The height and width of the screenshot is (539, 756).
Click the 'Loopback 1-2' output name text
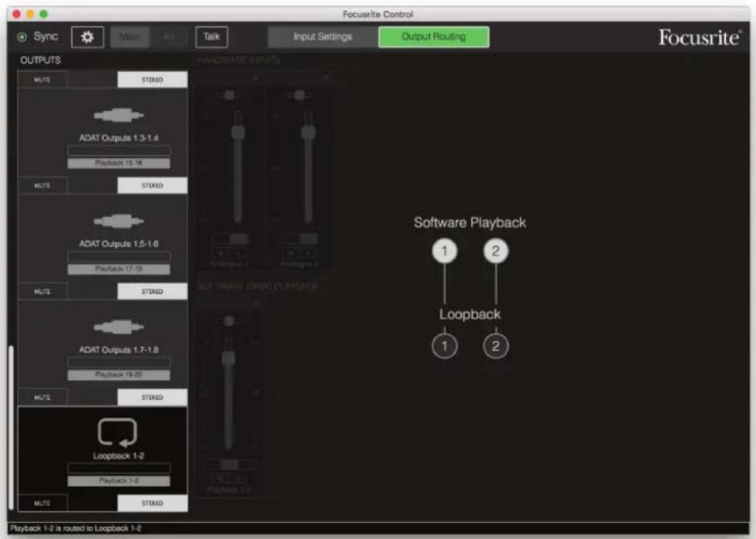[119, 456]
